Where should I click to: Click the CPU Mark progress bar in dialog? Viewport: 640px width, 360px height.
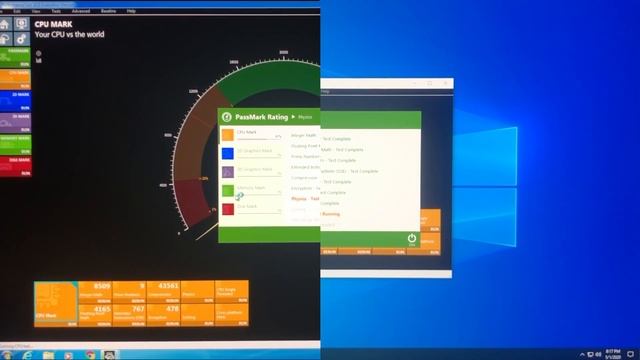[x=259, y=139]
